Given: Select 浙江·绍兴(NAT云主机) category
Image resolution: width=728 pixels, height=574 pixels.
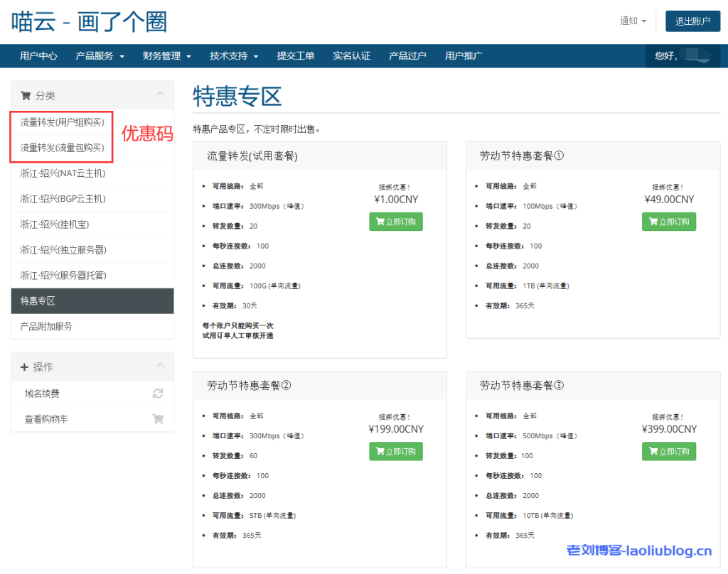Looking at the screenshot, I should click(x=63, y=173).
